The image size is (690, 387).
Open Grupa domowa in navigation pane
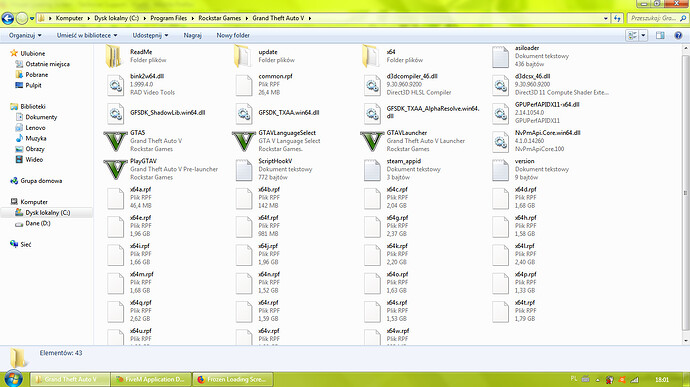tap(41, 181)
